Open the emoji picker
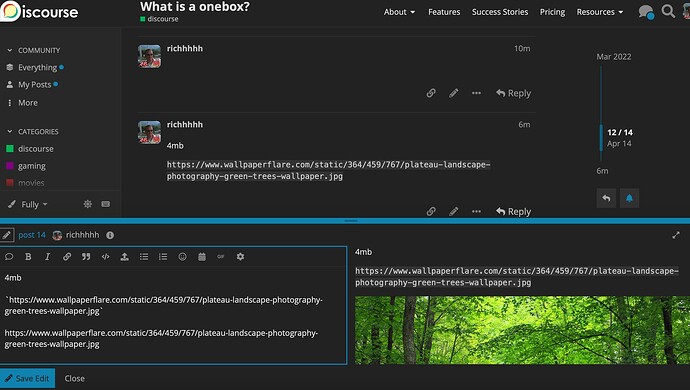The height and width of the screenshot is (390, 690). [182, 257]
